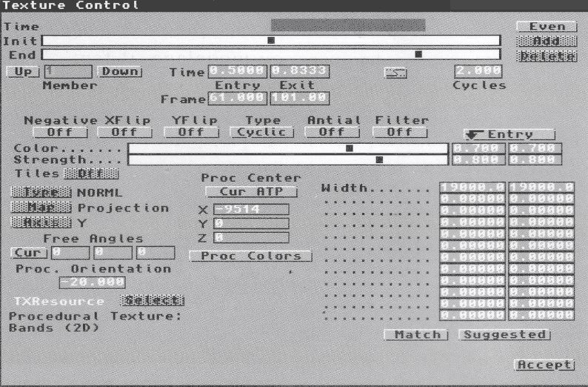Image resolution: width=588 pixels, height=387 pixels.
Task: Click the third Free Angles field
Action: pyautogui.click(x=156, y=253)
